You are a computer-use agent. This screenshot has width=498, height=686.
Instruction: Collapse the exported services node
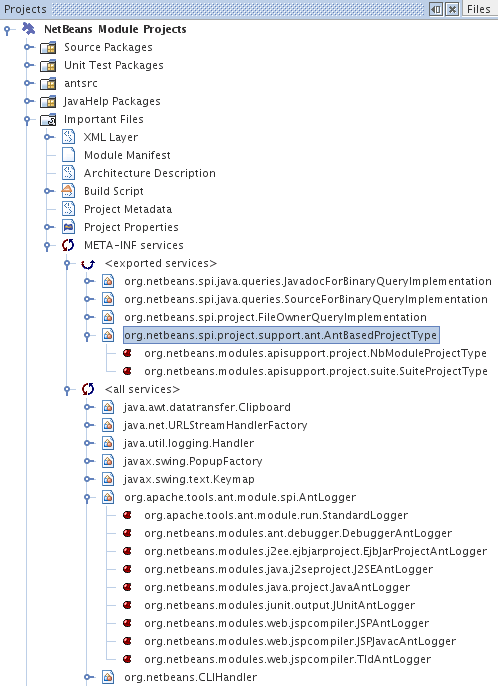67,264
